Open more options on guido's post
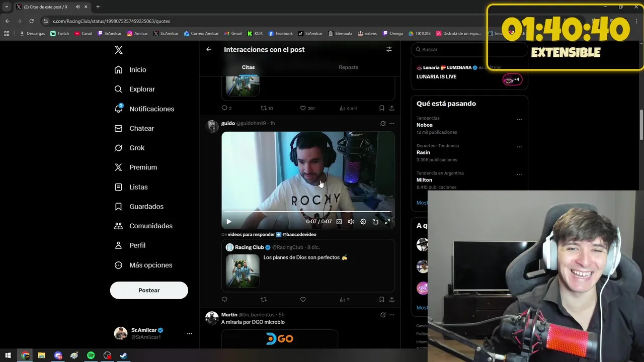Screen dimensions: 644x362 tap(392, 123)
